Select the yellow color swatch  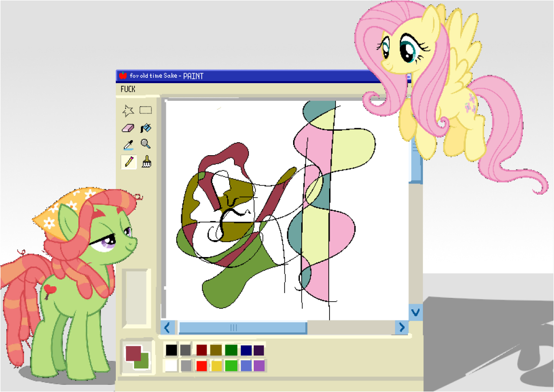[216, 365]
